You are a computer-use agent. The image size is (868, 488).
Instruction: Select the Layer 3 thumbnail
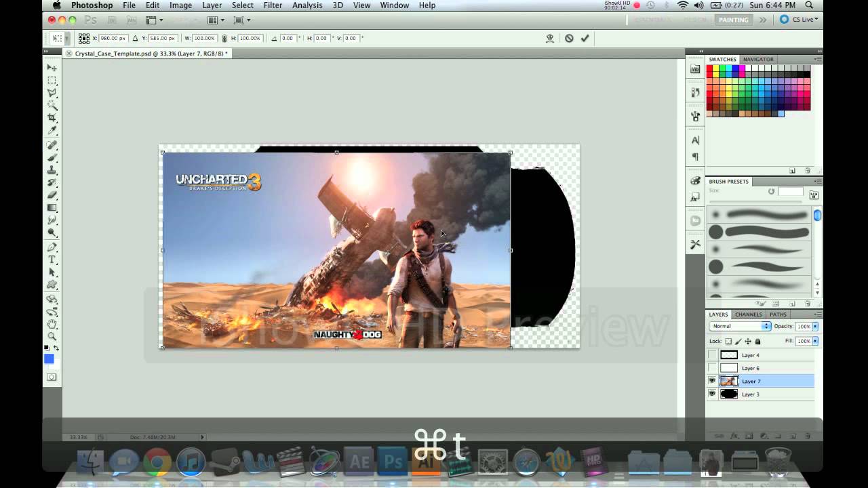729,394
